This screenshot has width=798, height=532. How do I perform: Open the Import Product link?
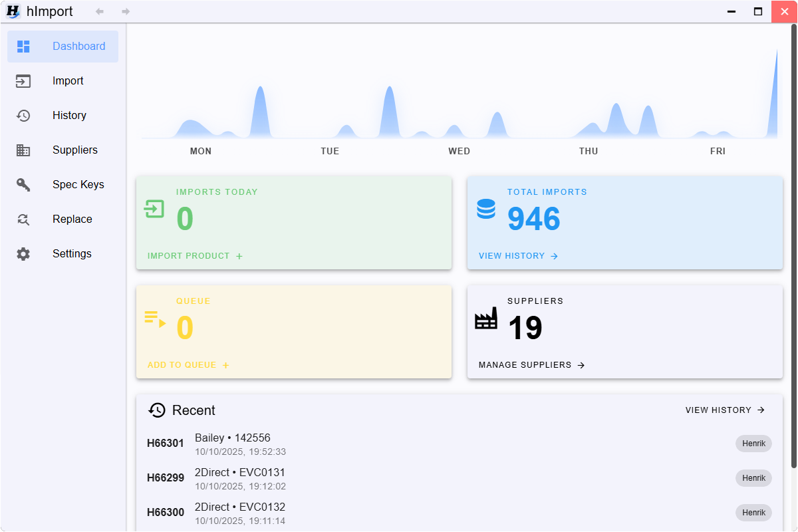tap(195, 256)
